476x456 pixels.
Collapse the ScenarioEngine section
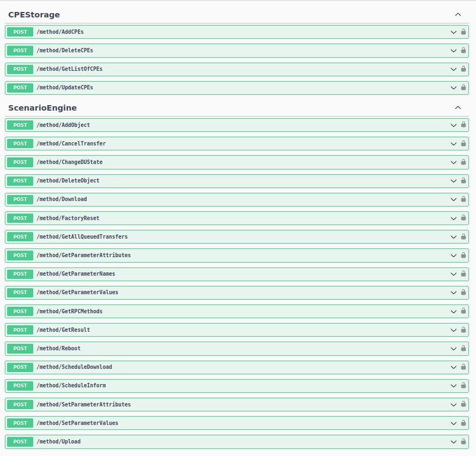[x=457, y=108]
